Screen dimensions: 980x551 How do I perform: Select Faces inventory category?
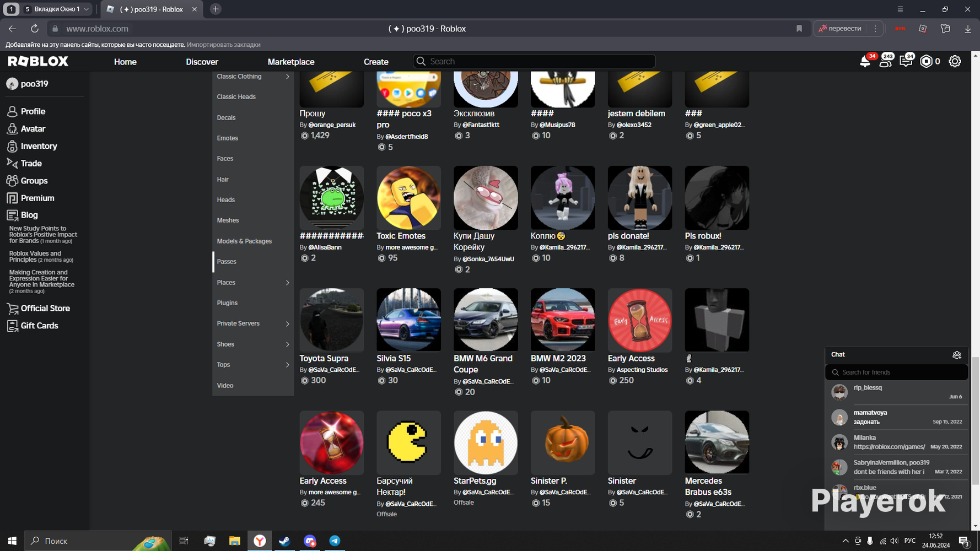(225, 159)
